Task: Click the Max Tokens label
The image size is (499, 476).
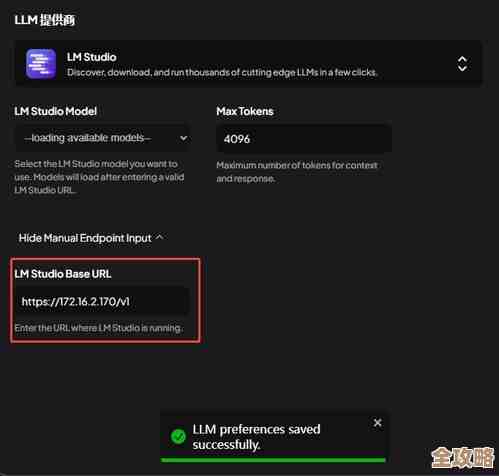Action: 245,111
